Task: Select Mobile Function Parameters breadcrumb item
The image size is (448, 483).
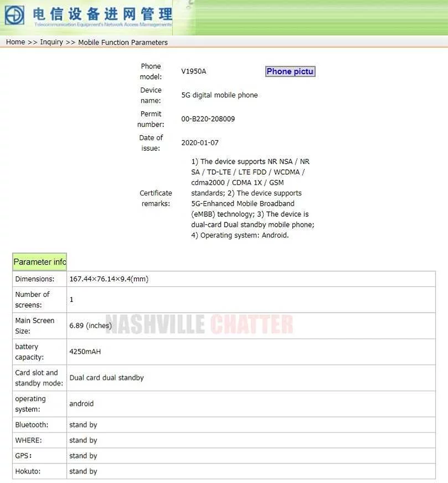Action: coord(123,42)
